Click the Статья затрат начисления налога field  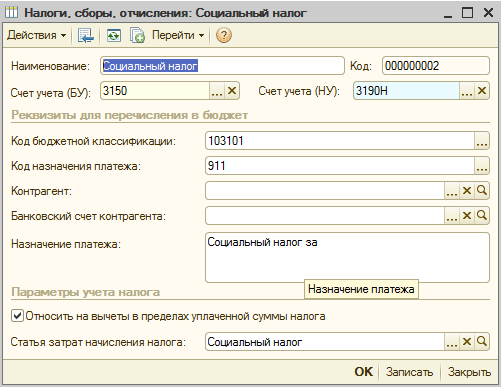(x=325, y=342)
